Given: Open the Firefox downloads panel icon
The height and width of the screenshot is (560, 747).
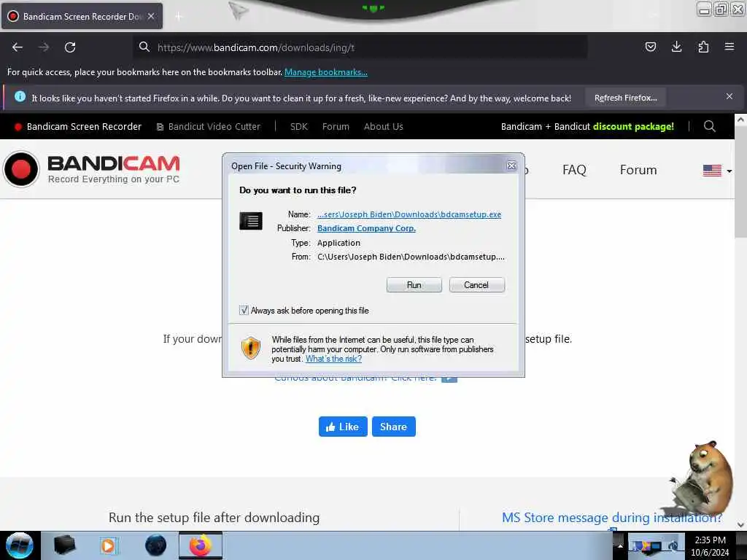Looking at the screenshot, I should [x=676, y=47].
